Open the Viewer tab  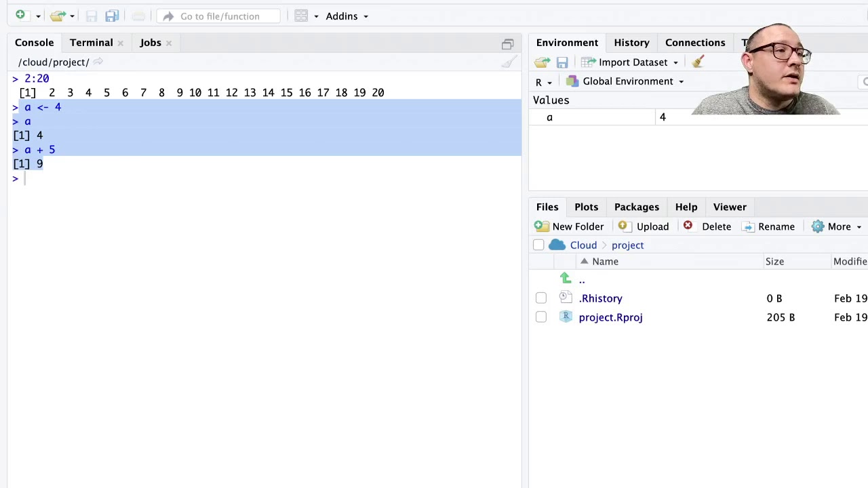point(730,207)
